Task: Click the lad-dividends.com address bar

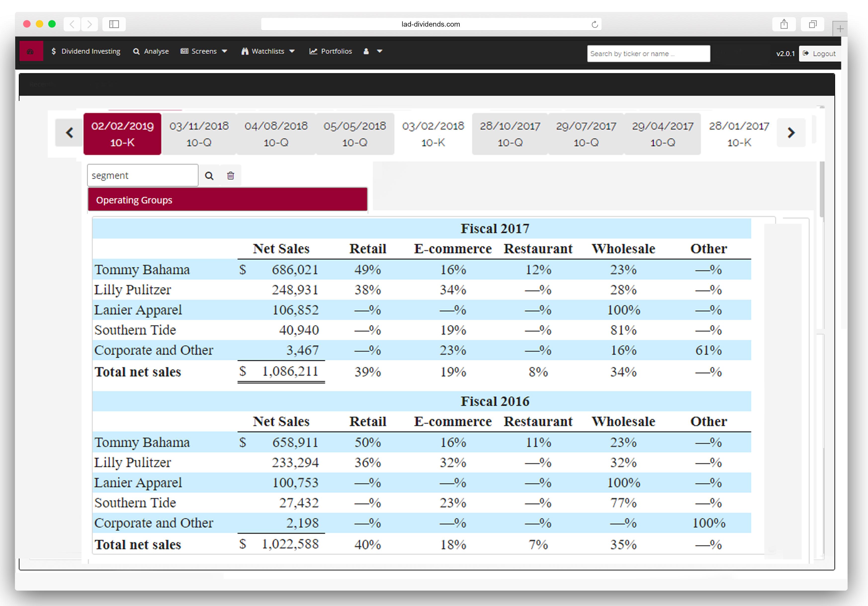Action: pos(431,24)
